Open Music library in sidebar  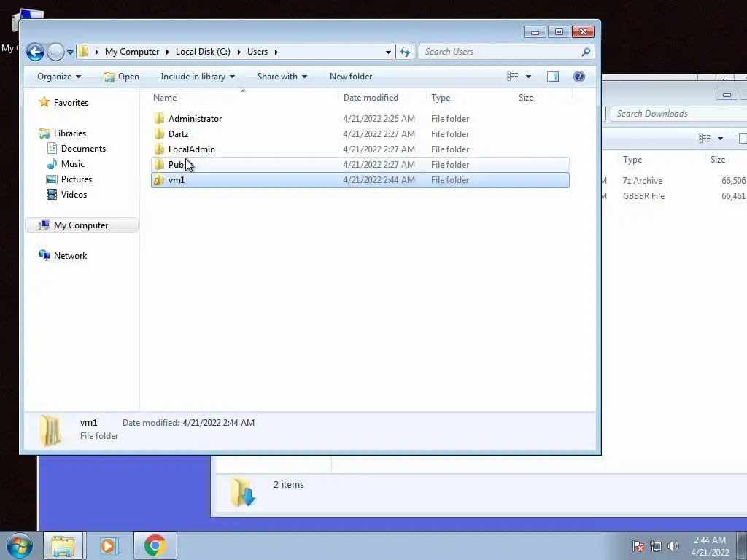[72, 164]
